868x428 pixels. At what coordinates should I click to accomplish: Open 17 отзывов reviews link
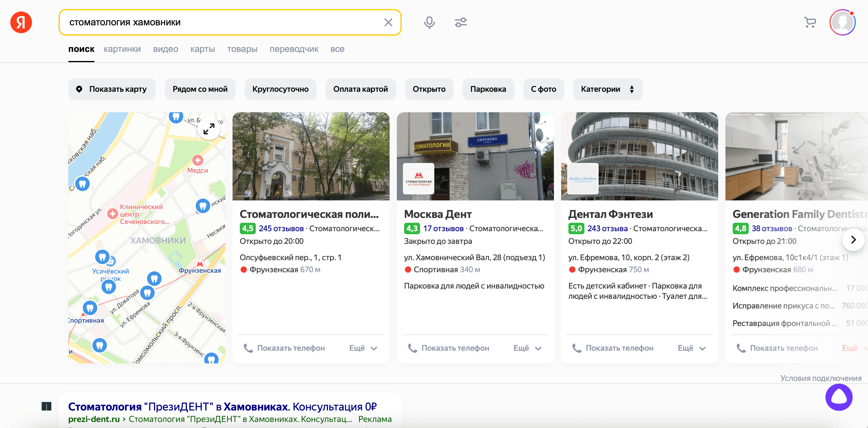point(443,228)
